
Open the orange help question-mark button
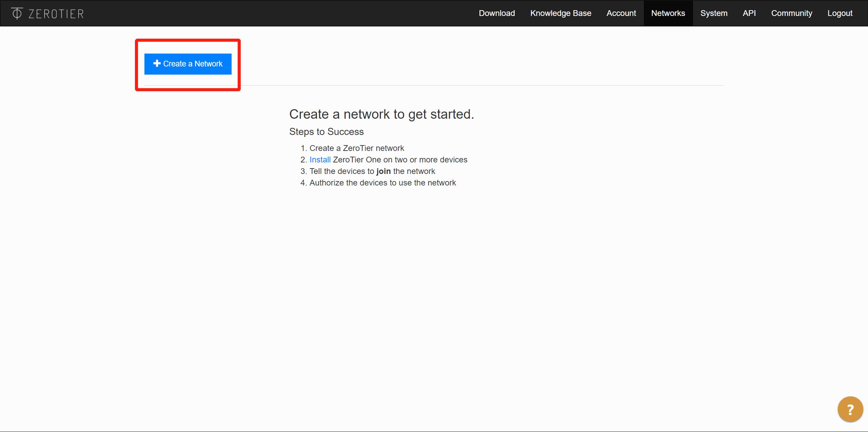pyautogui.click(x=850, y=410)
